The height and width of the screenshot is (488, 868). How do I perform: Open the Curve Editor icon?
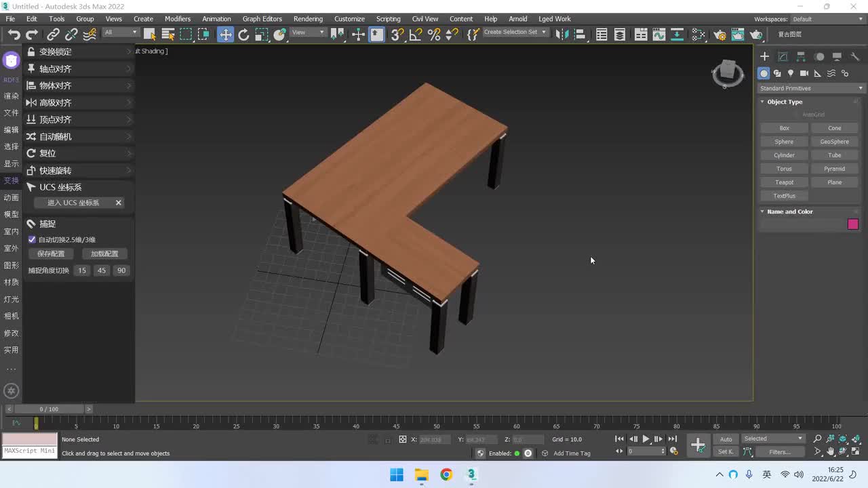(x=658, y=35)
